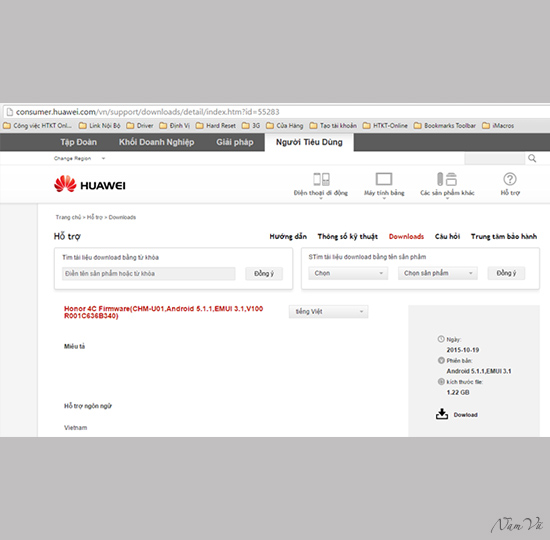The height and width of the screenshot is (540, 550).
Task: Go to Trang chủ breadcrumb
Action: (x=68, y=217)
